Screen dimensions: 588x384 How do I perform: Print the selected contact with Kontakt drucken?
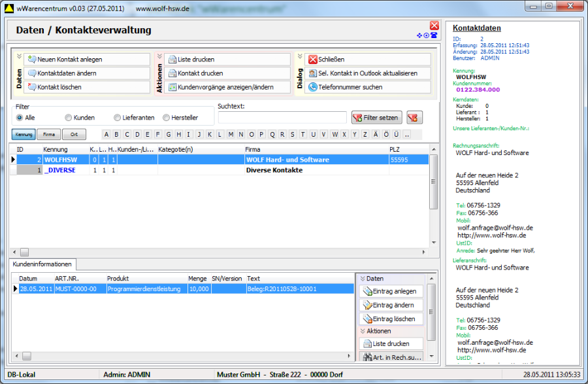pos(200,73)
